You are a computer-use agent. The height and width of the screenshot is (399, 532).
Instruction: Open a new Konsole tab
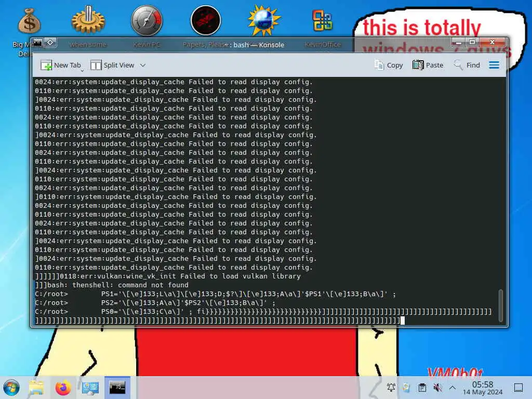pyautogui.click(x=60, y=65)
